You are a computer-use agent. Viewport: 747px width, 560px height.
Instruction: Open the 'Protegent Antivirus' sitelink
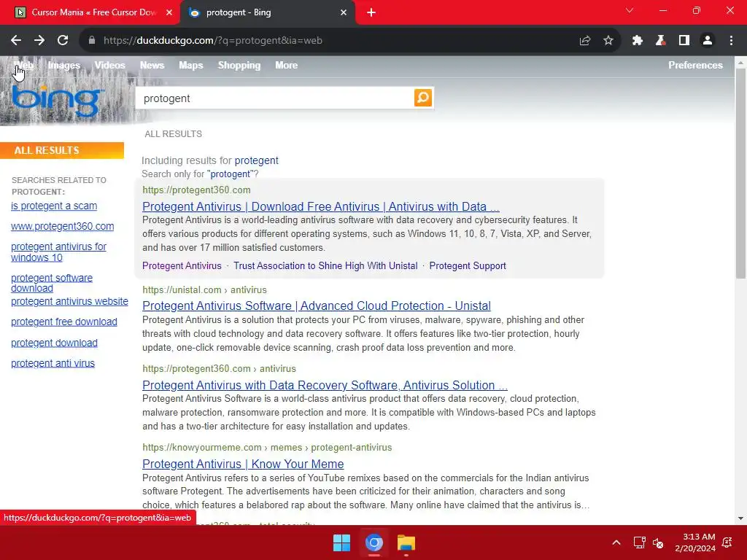coord(182,265)
